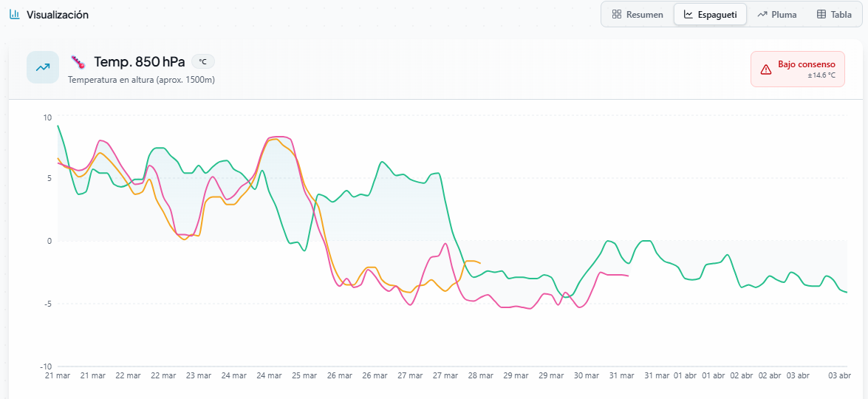Click the 30 mar date on the axis
The image size is (868, 399).
(586, 375)
